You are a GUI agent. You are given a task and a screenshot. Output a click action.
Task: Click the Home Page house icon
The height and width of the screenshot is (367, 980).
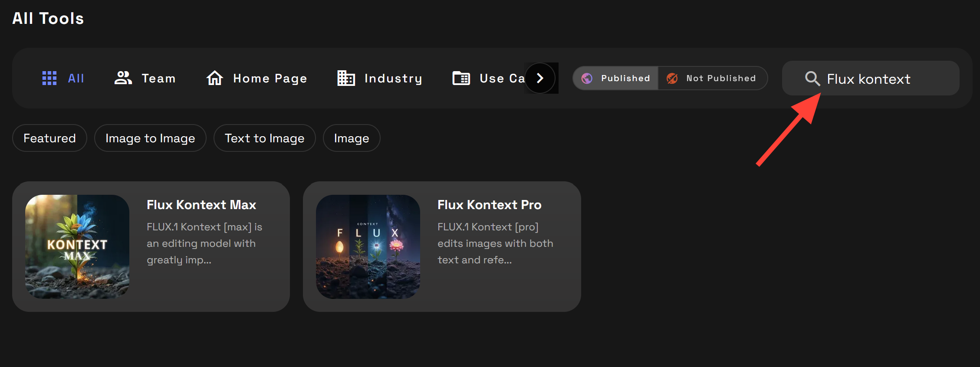[x=214, y=78]
